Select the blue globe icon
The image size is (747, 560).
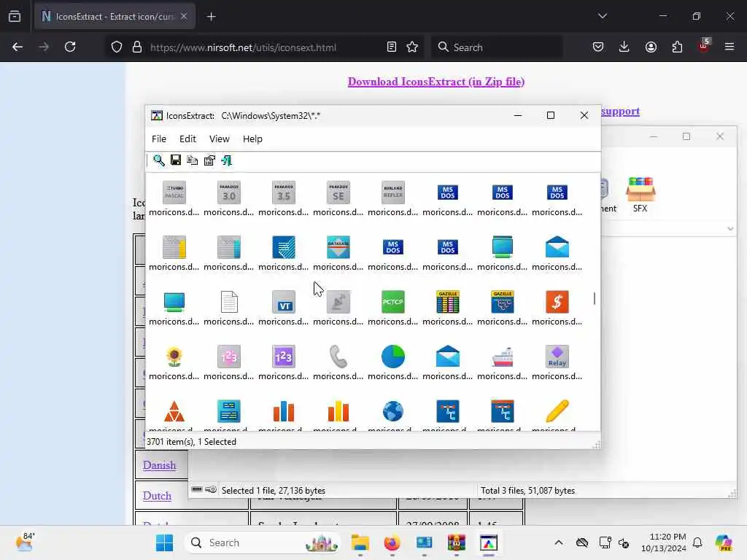(393, 411)
